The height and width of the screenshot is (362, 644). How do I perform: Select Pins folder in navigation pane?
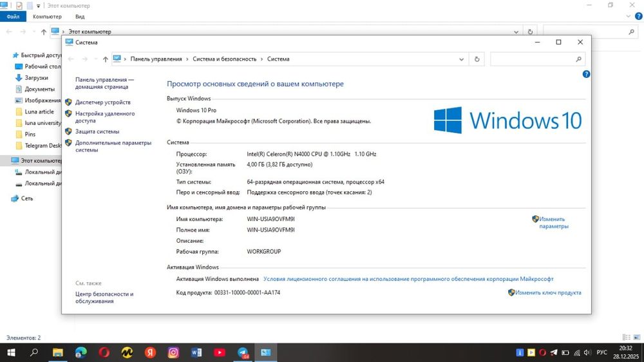(26, 135)
